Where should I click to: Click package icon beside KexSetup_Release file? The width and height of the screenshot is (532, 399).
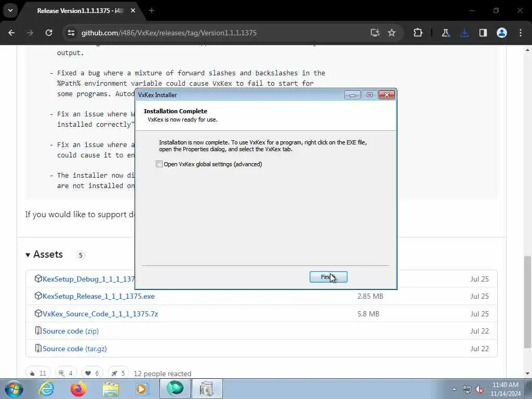point(38,296)
